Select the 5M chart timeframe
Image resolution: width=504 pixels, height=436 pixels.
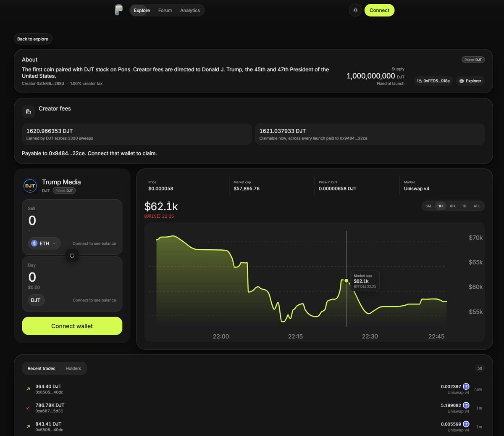tap(428, 206)
